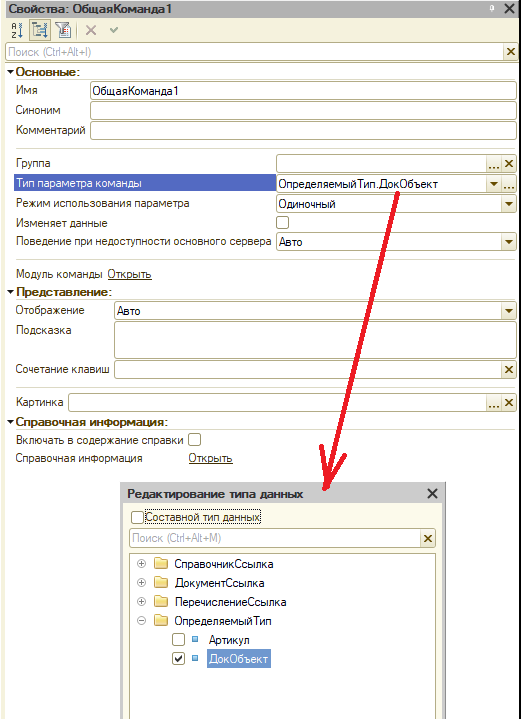The image size is (521, 719).
Task: Clear the Сочетание клавиш field
Action: tap(509, 370)
